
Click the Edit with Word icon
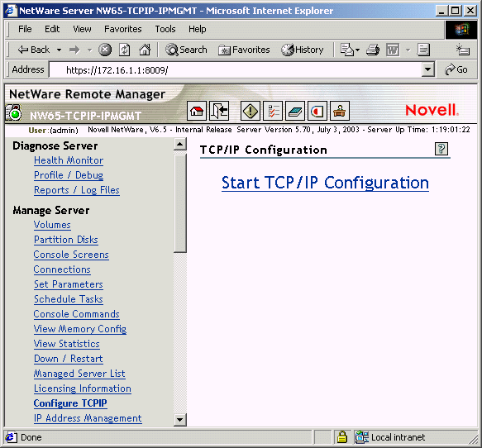coord(393,50)
